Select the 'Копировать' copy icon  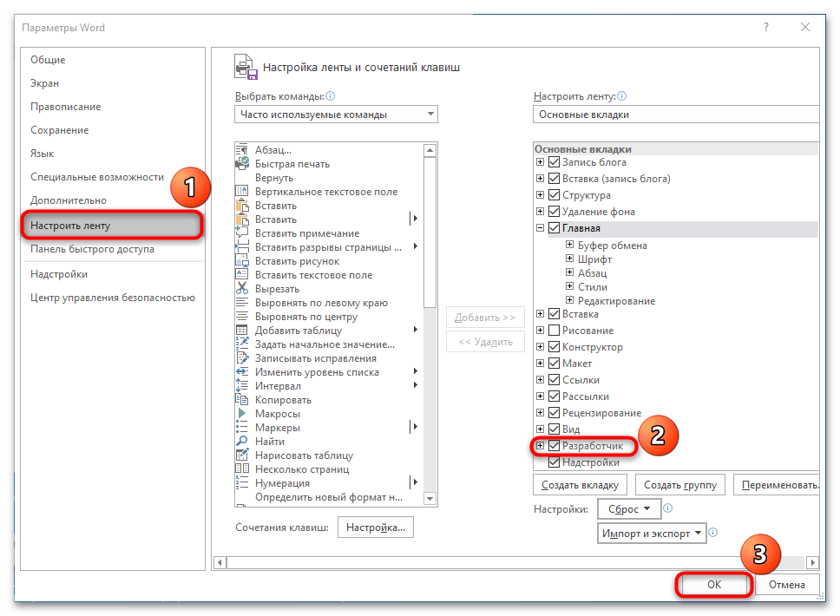tap(242, 399)
